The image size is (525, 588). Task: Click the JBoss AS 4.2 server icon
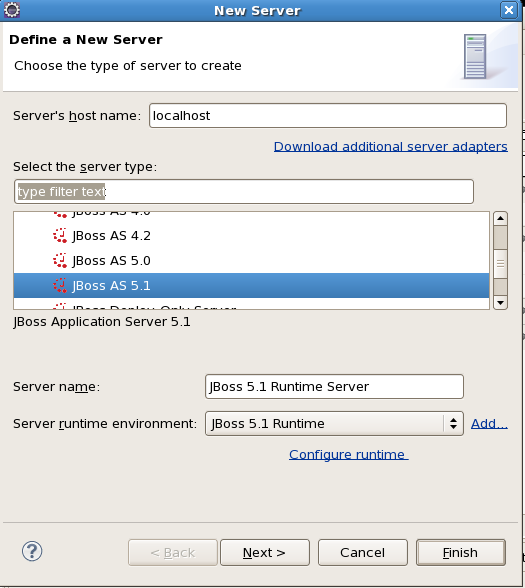(60, 235)
